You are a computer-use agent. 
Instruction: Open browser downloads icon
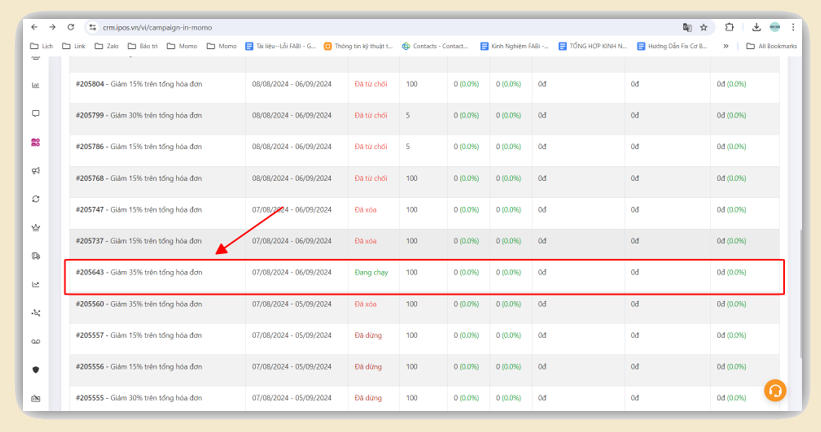coord(756,27)
